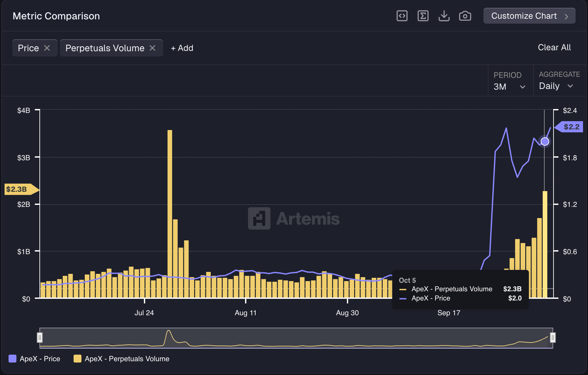Image resolution: width=588 pixels, height=375 pixels.
Task: Clear all selected metrics
Action: [x=554, y=47]
